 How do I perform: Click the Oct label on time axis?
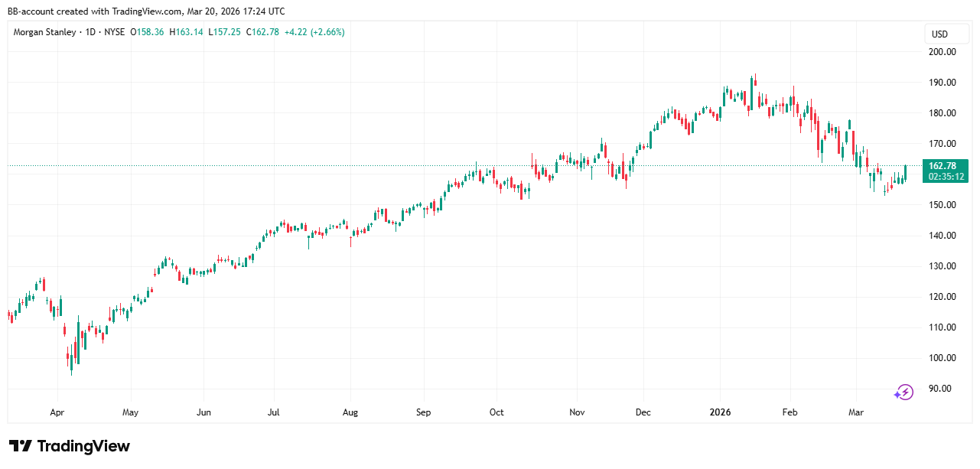pyautogui.click(x=497, y=412)
